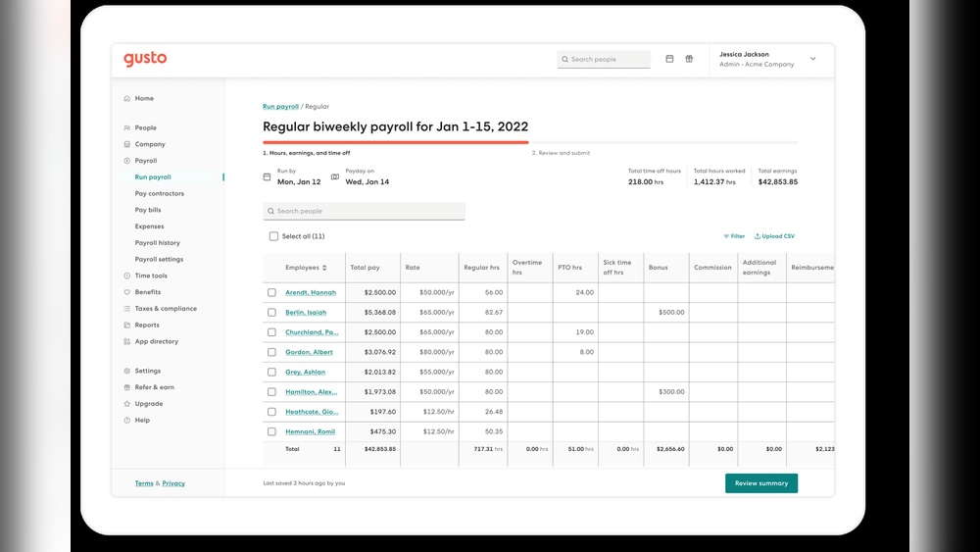Click the Refer & earn icon
Image resolution: width=980 pixels, height=552 pixels.
pos(126,387)
